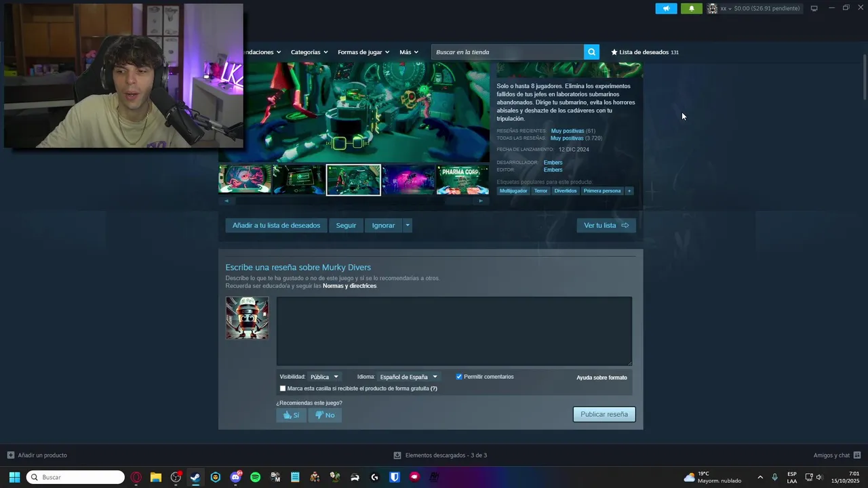Click the page vertical scrollbar

click(x=864, y=78)
